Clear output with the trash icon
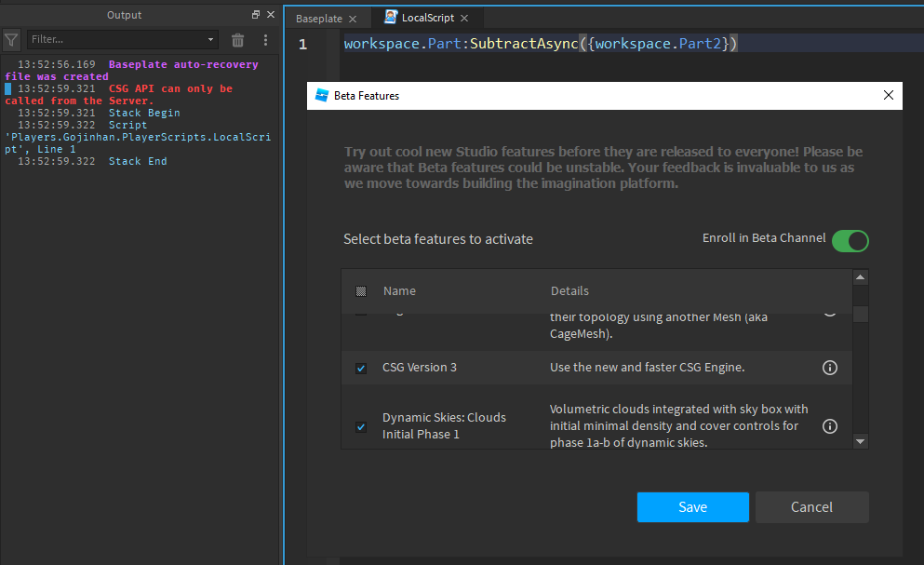The image size is (924, 565). (238, 40)
